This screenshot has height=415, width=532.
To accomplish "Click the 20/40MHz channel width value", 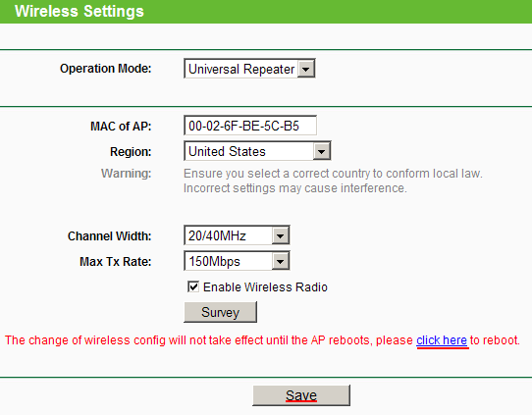I will 237,235.
